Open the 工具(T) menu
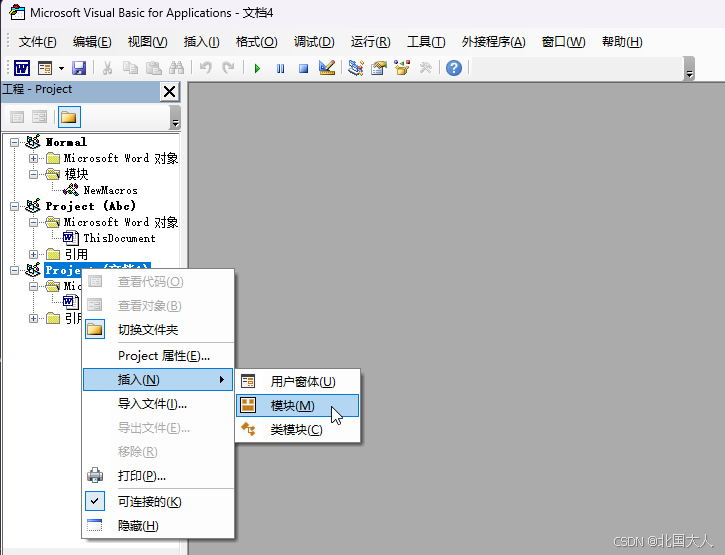725x555 pixels. [x=426, y=42]
